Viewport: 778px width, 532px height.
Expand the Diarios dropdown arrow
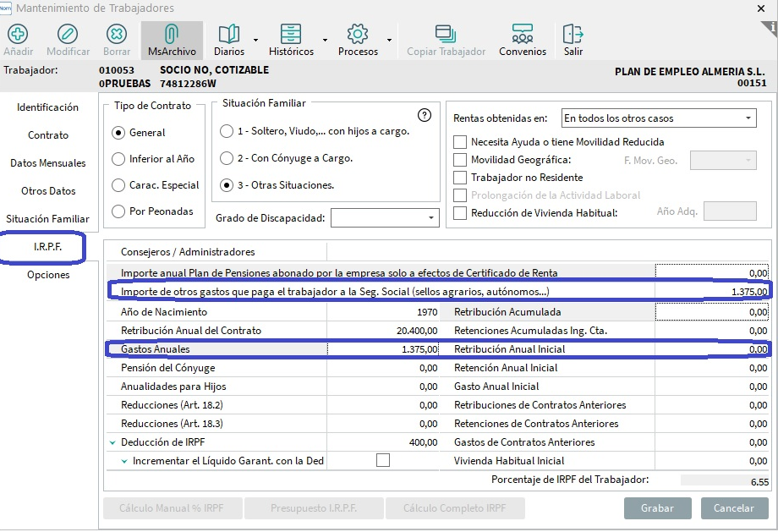click(x=255, y=40)
